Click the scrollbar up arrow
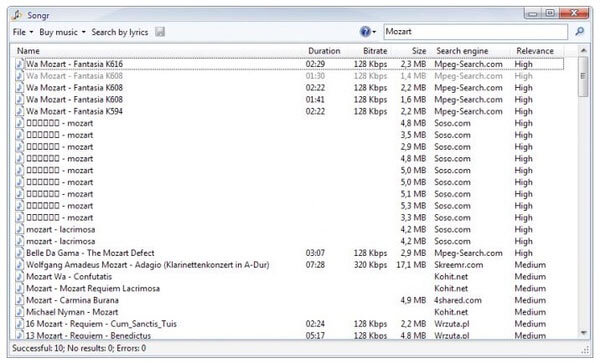Viewport: 600px width, 363px height. 583,50
